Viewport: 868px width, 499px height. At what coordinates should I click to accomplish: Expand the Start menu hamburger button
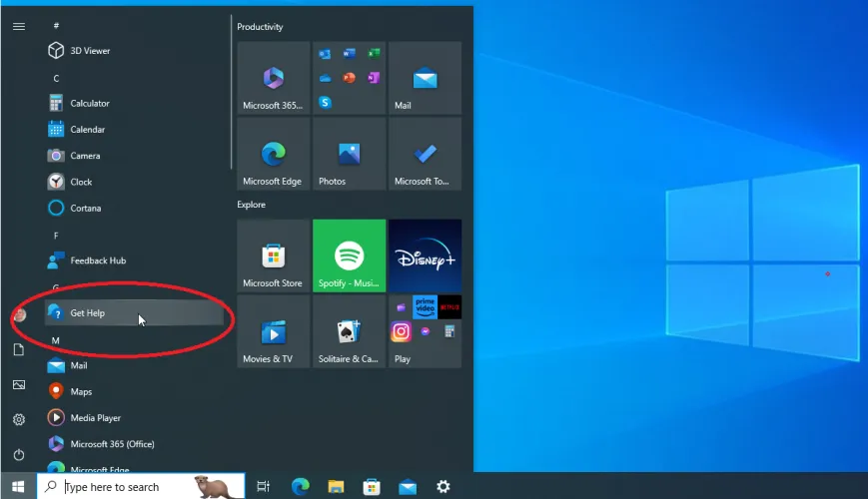(x=18, y=27)
